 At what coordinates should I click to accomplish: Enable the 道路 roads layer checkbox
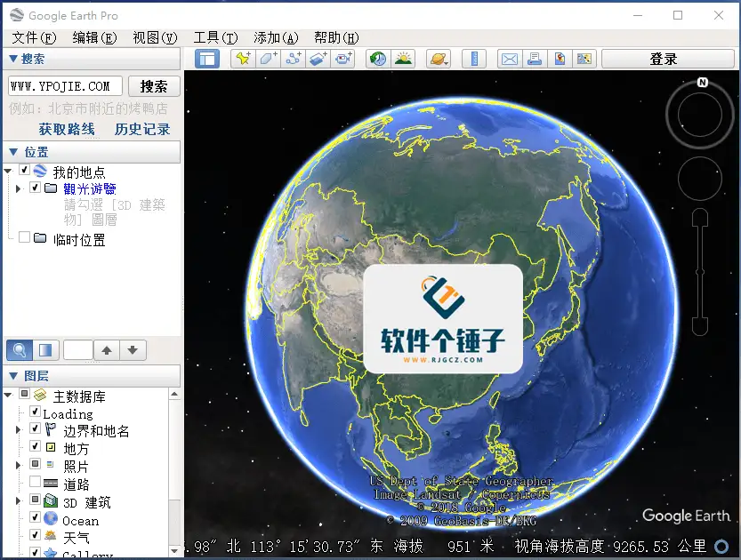[x=35, y=482]
